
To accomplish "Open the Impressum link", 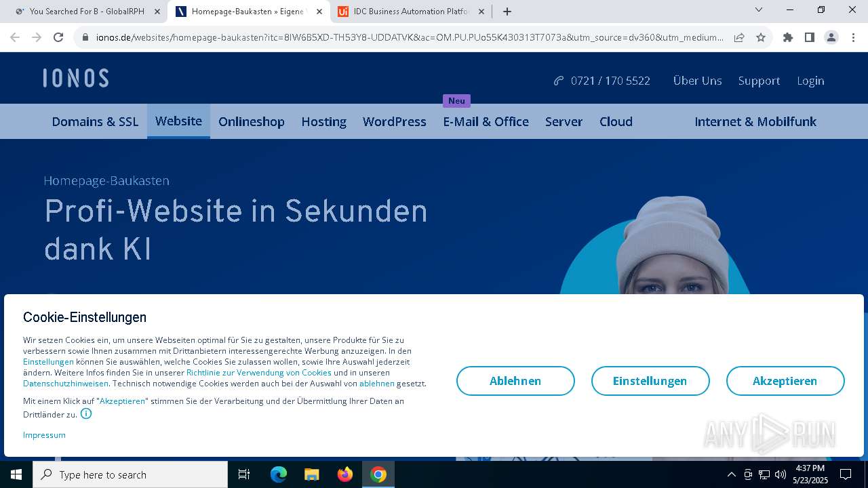I will point(44,435).
